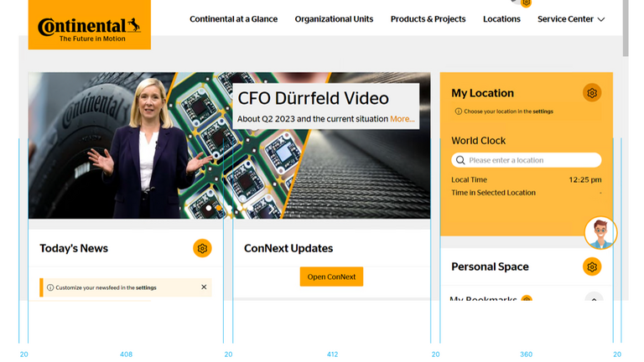644x362 pixels.
Task: Click the World Clock location input field
Action: [532, 160]
